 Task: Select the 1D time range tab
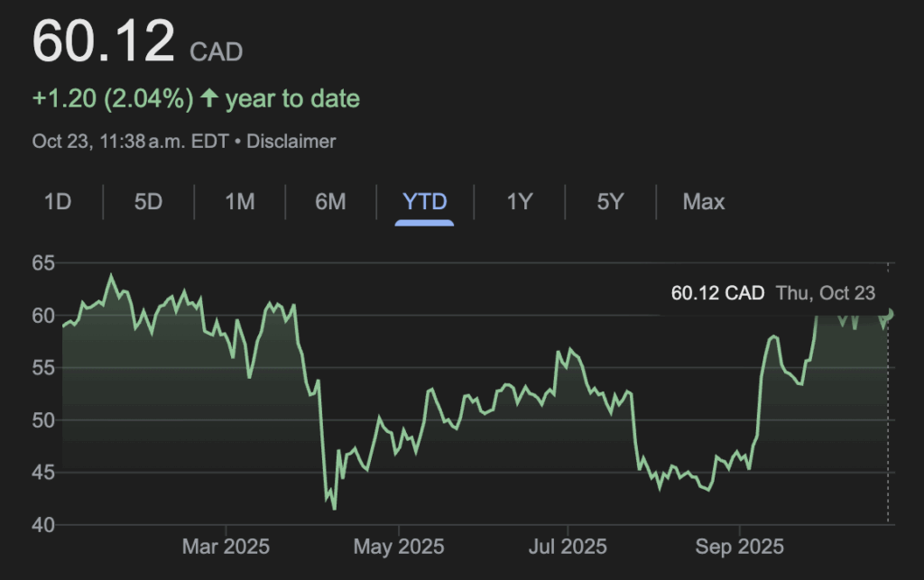58,201
